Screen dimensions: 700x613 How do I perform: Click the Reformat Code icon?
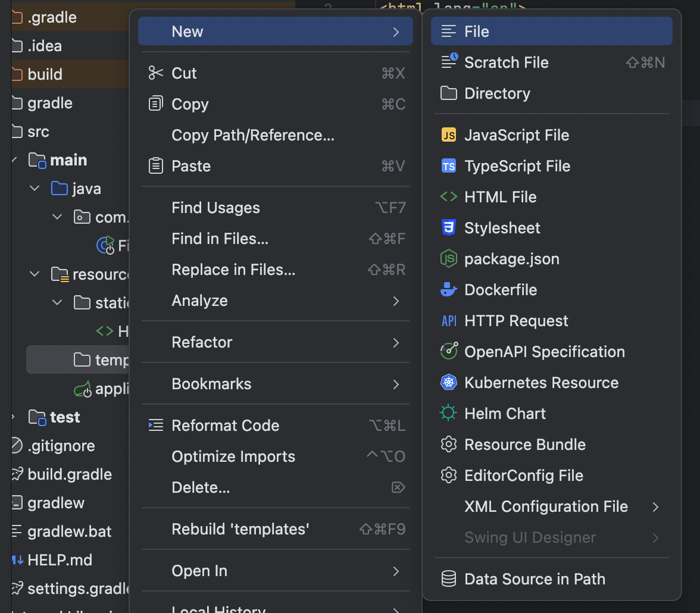pos(155,426)
